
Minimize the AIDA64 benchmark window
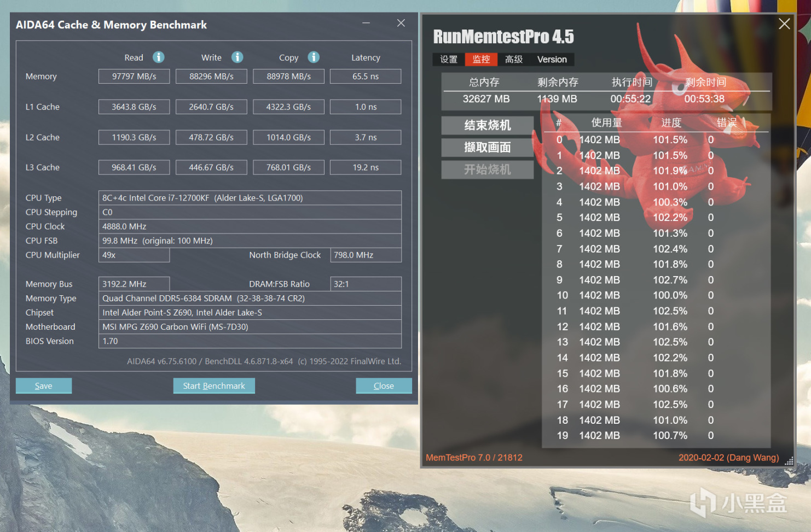[366, 23]
